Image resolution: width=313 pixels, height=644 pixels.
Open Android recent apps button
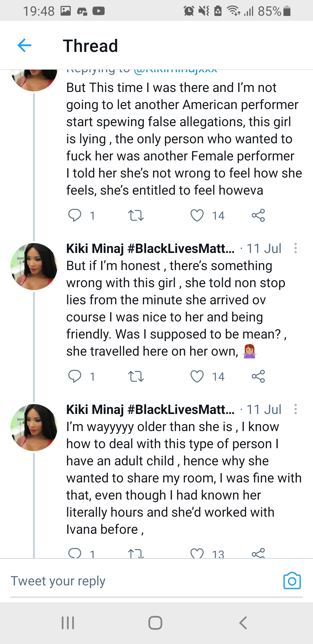pos(68,623)
